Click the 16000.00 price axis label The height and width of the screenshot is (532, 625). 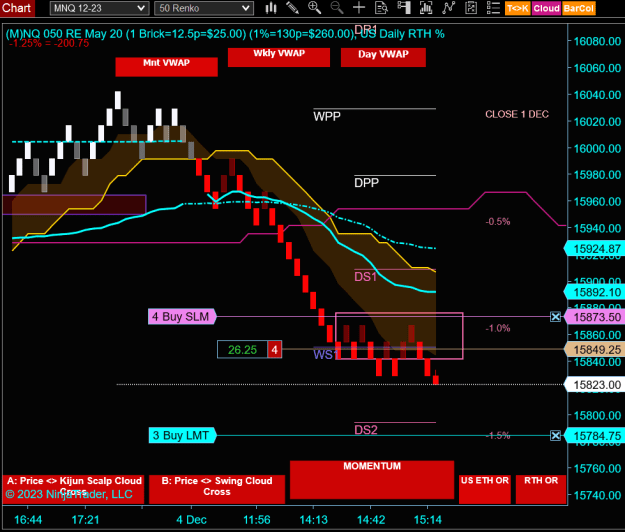click(597, 148)
